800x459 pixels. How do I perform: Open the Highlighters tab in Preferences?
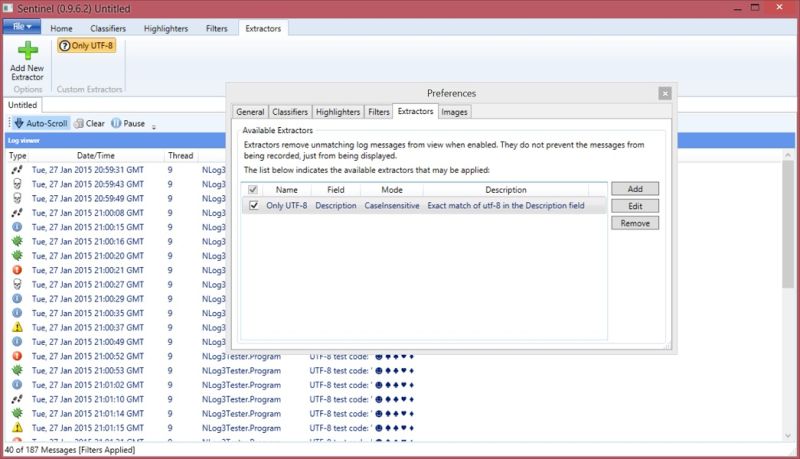pyautogui.click(x=338, y=112)
